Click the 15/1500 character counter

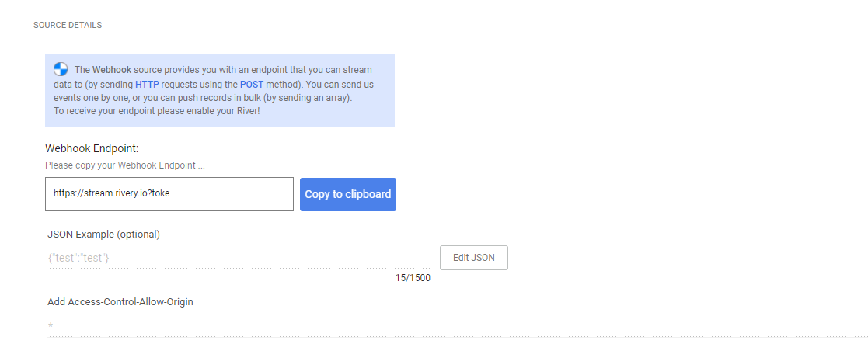[x=413, y=277]
